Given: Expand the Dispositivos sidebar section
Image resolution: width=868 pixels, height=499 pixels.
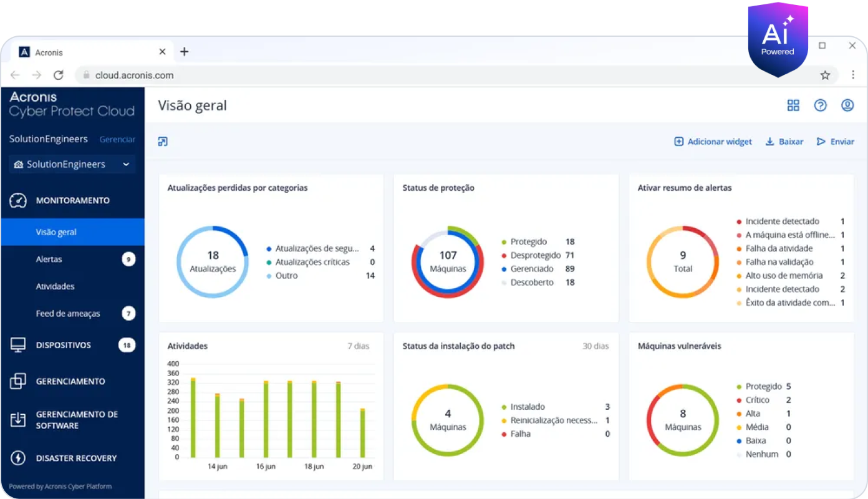Looking at the screenshot, I should click(64, 345).
